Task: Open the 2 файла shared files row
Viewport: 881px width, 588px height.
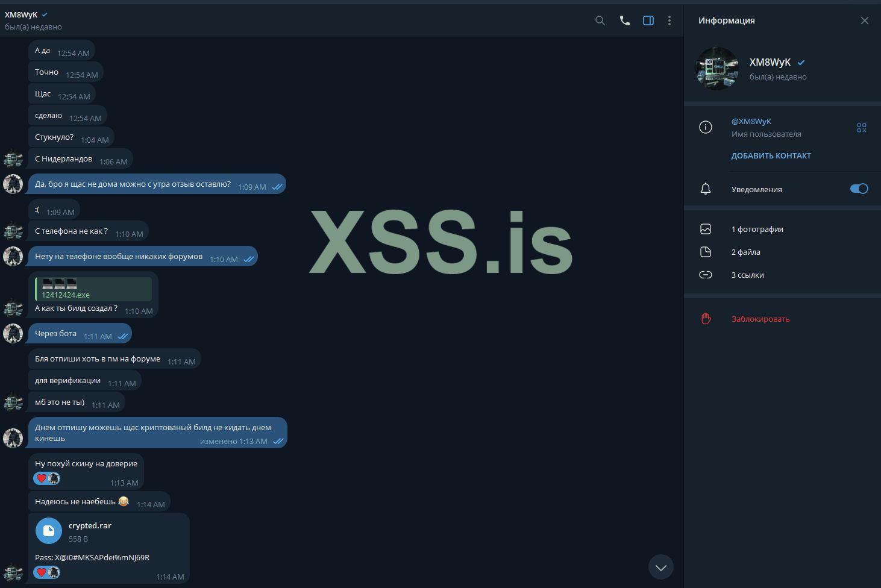Action: tap(782, 252)
